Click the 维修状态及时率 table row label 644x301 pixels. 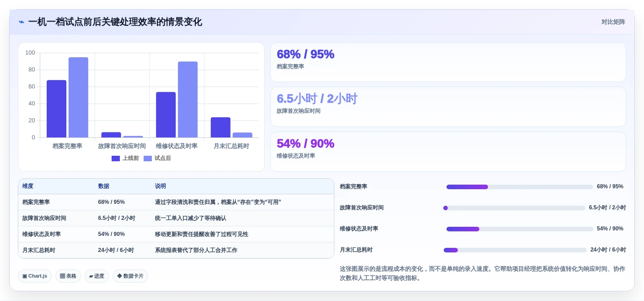click(x=42, y=234)
